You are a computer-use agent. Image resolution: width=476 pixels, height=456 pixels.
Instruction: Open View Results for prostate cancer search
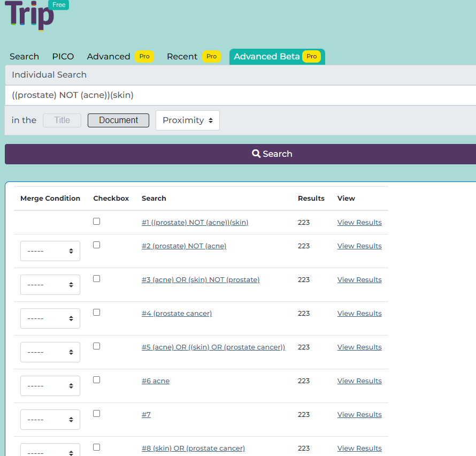point(359,313)
